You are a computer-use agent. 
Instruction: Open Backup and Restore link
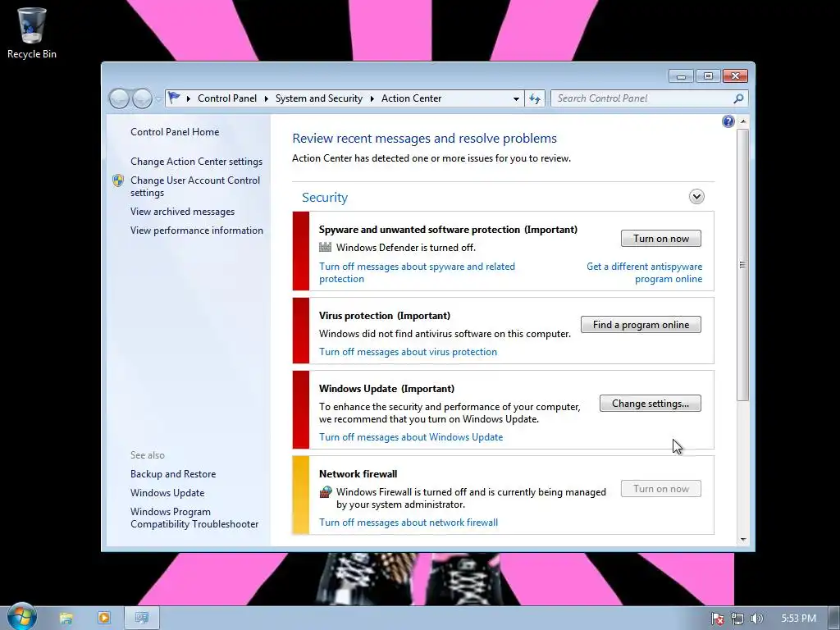click(173, 474)
